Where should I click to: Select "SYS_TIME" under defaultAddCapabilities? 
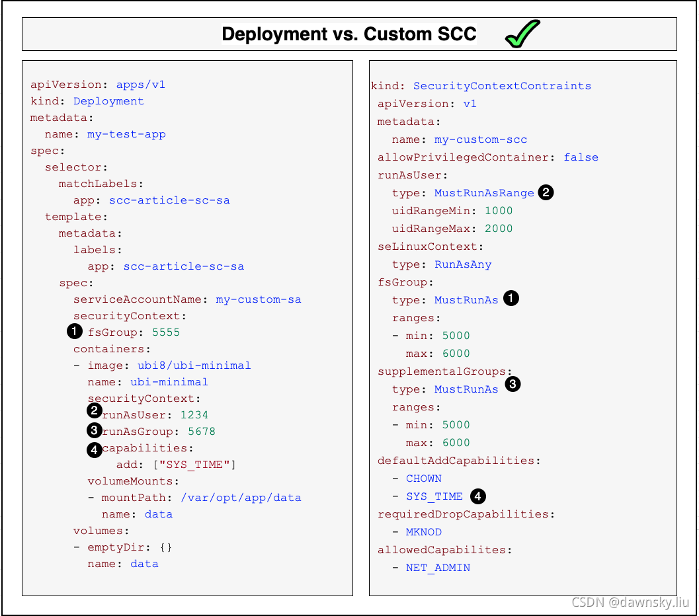pyautogui.click(x=434, y=496)
